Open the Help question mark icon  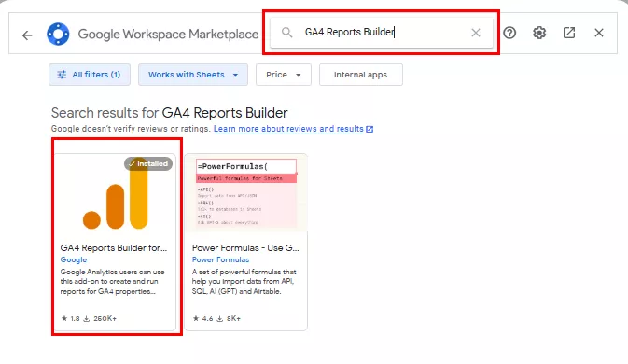click(x=509, y=33)
